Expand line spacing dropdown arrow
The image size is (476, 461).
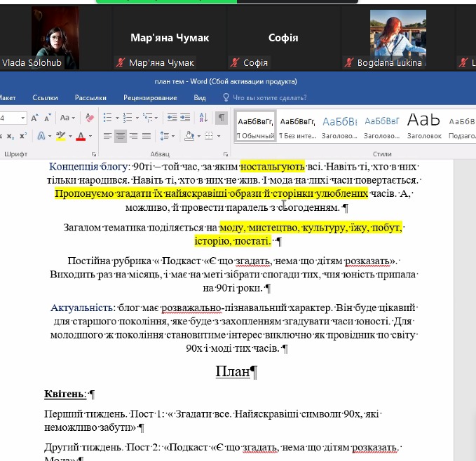pyautogui.click(x=173, y=136)
